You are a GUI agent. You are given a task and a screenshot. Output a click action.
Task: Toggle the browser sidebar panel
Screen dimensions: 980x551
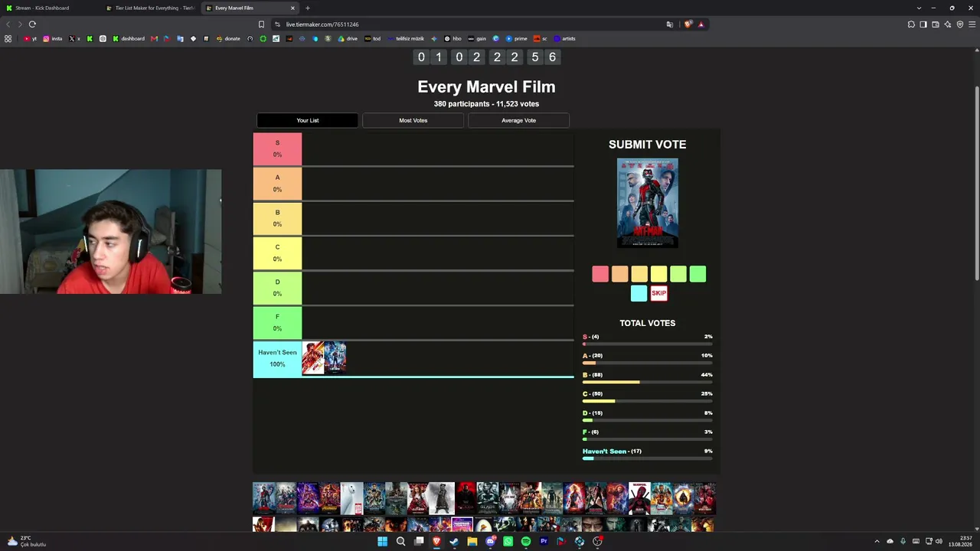click(x=923, y=24)
